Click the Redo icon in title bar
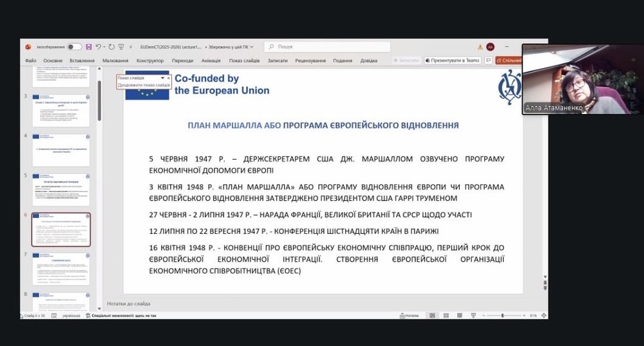The image size is (644, 346). (111, 47)
